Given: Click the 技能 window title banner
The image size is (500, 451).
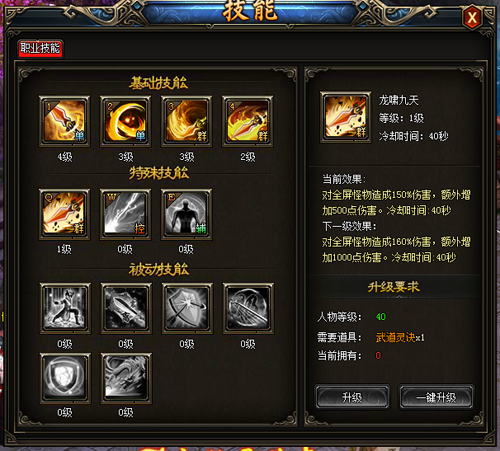Looking at the screenshot, I should (x=250, y=11).
